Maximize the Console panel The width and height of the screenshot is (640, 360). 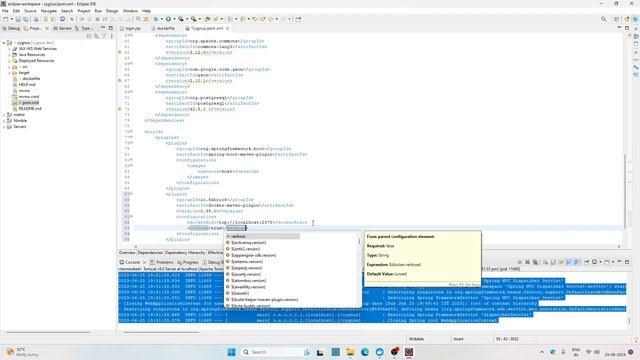coord(627,262)
